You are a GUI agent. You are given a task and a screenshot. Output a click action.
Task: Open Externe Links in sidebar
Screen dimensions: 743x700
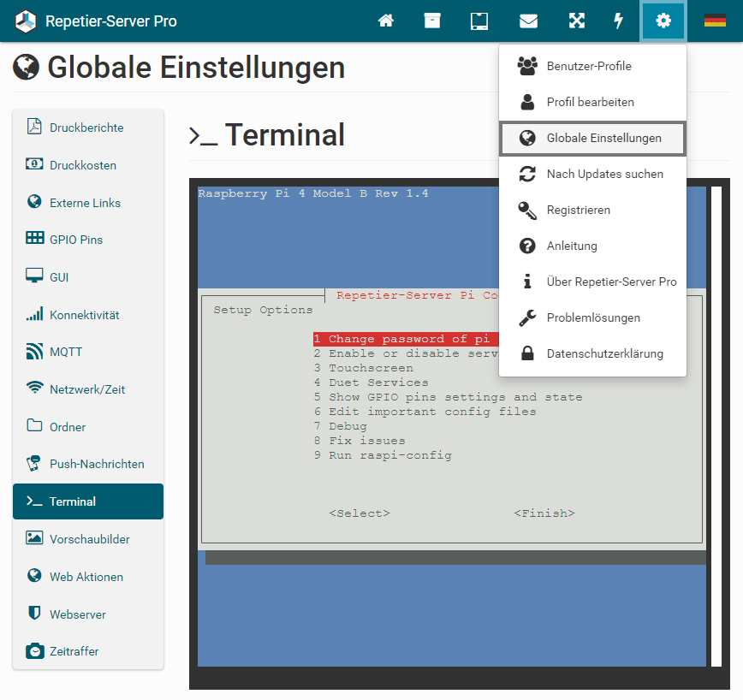point(88,202)
